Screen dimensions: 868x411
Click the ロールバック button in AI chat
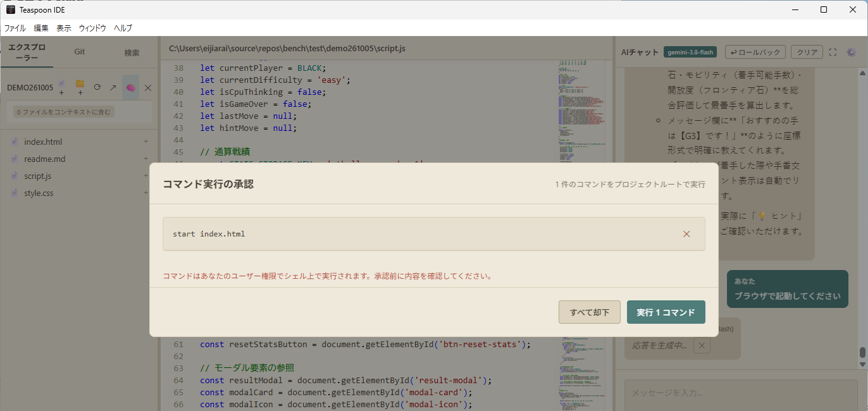(755, 52)
